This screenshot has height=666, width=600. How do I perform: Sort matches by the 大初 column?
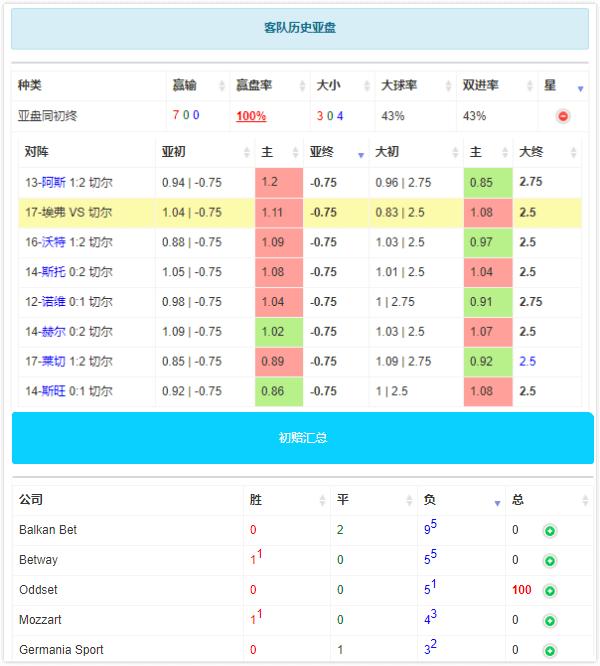point(416,152)
